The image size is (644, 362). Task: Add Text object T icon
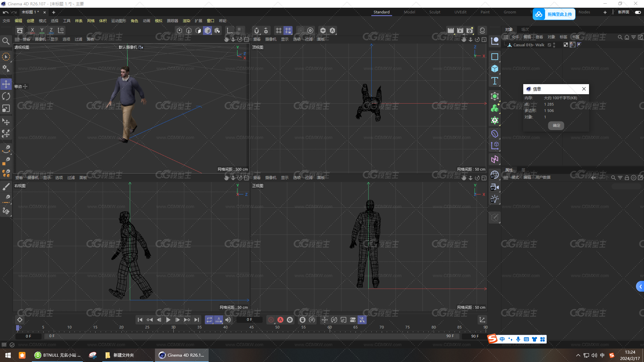click(x=495, y=81)
